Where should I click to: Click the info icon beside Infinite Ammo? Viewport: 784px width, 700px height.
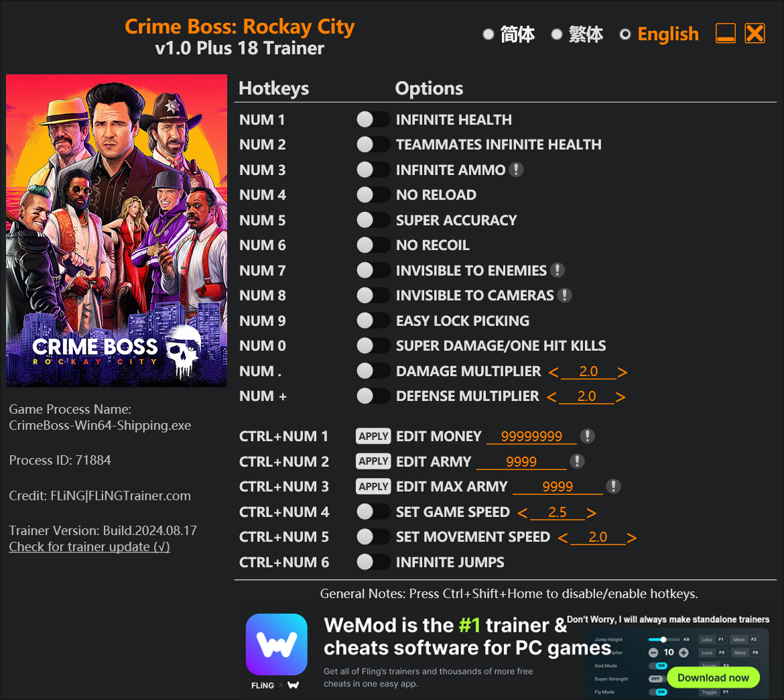coord(516,170)
